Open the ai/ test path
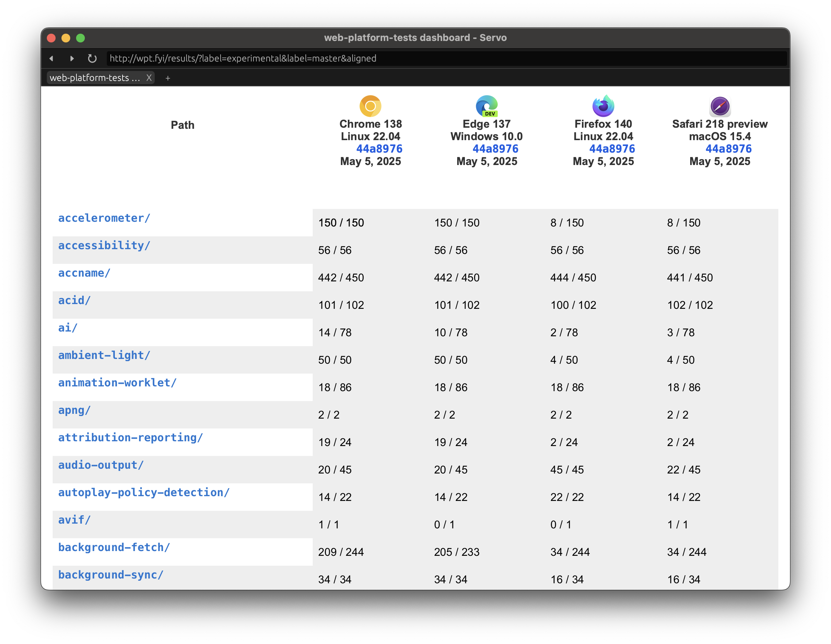The width and height of the screenshot is (831, 644). click(67, 328)
